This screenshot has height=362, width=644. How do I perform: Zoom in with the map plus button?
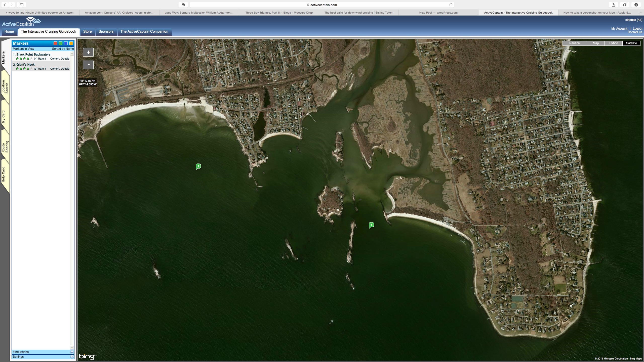88,52
